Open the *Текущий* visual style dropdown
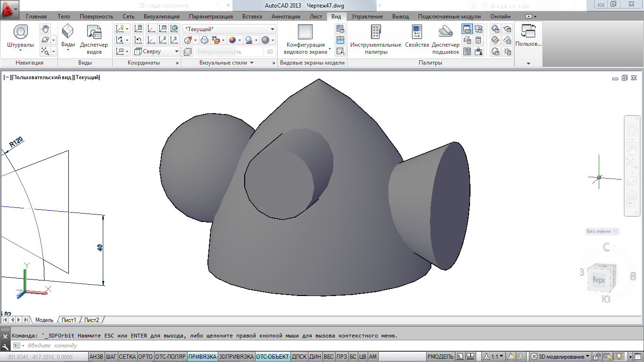This screenshot has height=362, width=644. [x=229, y=29]
